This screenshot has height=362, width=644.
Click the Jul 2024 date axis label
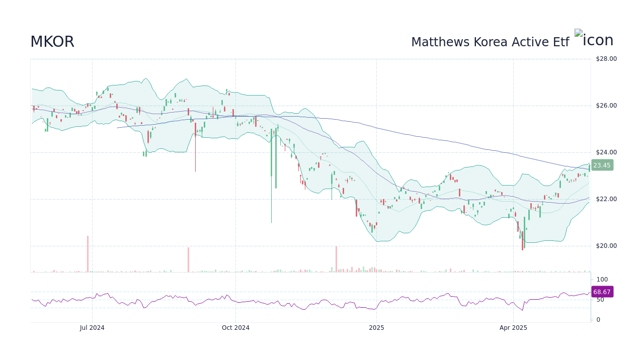92,328
